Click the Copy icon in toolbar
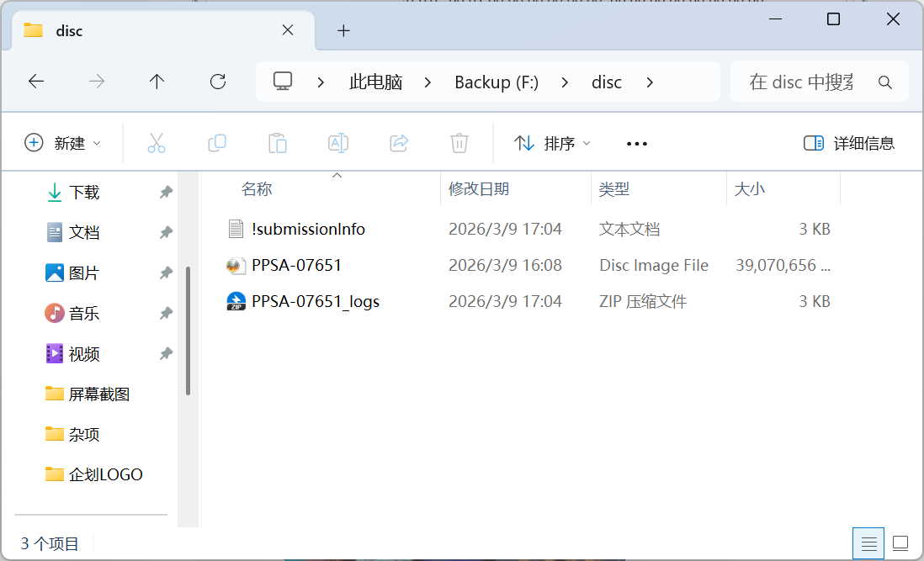 (x=217, y=143)
